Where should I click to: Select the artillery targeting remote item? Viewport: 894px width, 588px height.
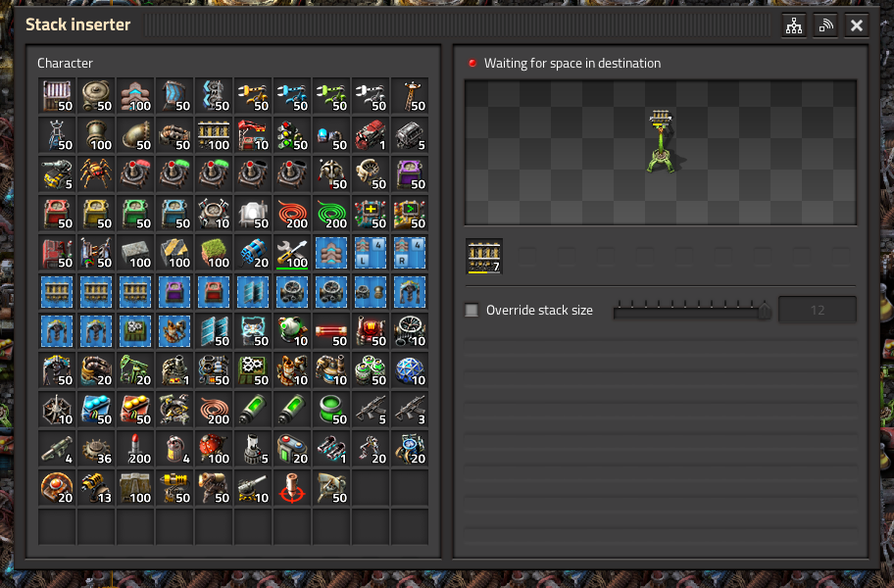pyautogui.click(x=292, y=488)
